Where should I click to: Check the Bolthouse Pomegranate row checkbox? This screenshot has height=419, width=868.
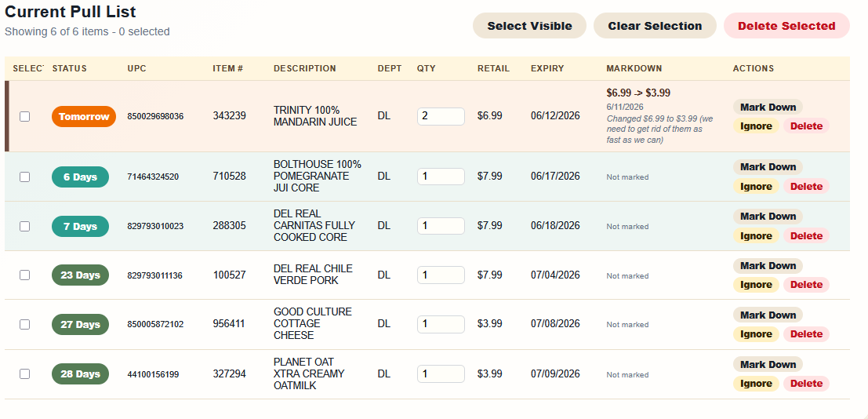tap(24, 177)
